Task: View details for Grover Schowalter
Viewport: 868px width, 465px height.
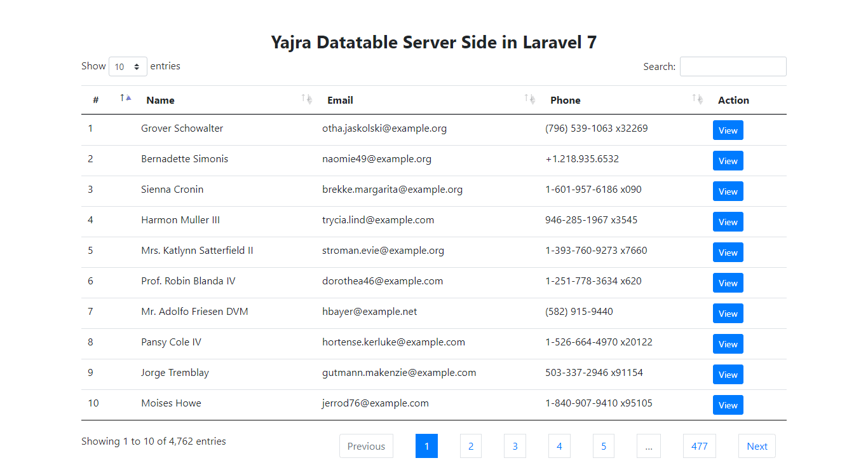Action: 727,130
